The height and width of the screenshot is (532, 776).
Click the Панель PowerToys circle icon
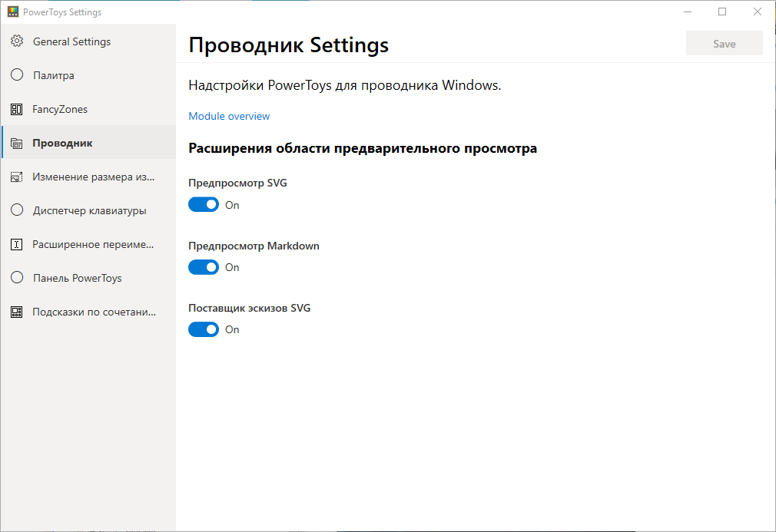click(x=17, y=278)
